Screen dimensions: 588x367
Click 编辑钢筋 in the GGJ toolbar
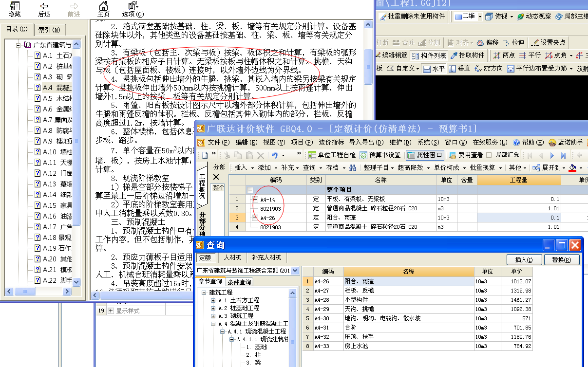(392, 55)
